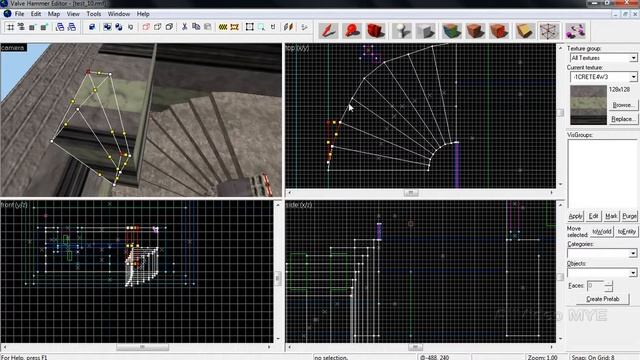The height and width of the screenshot is (360, 640).
Task: Select the red entity tool
Action: click(x=352, y=31)
